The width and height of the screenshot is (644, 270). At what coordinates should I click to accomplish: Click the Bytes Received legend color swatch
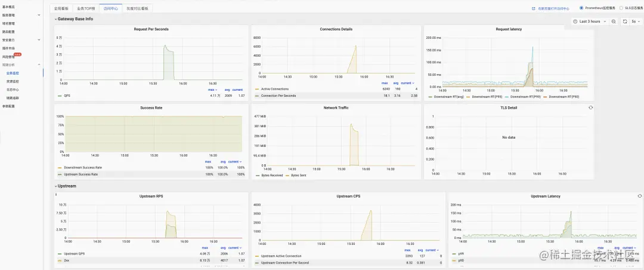(256, 176)
